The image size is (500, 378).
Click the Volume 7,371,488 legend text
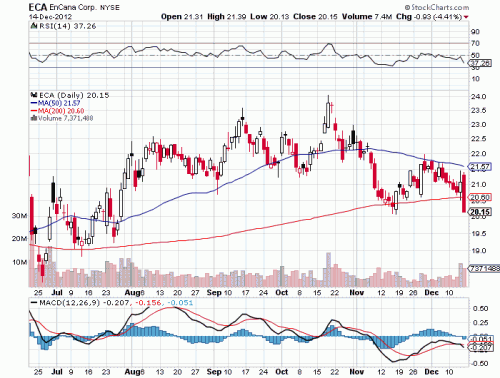[65, 118]
